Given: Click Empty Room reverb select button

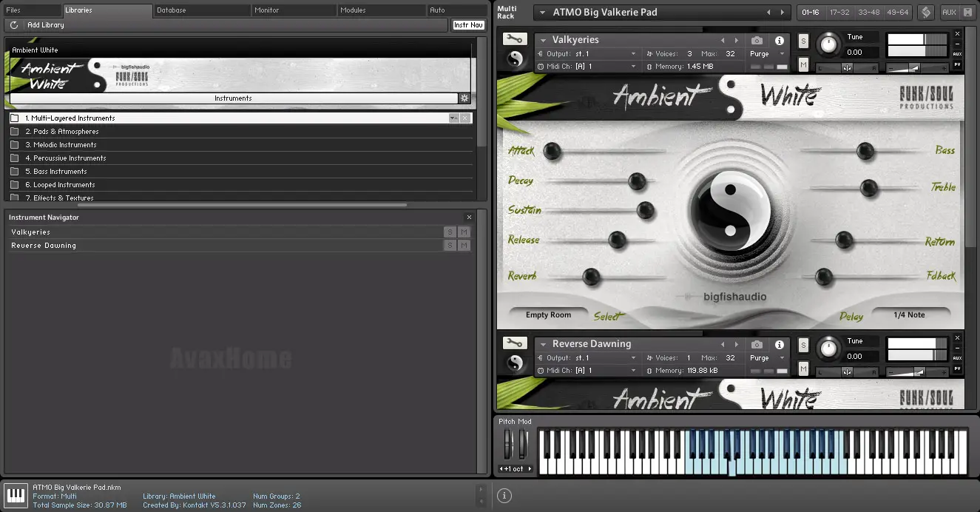Looking at the screenshot, I should [x=549, y=315].
